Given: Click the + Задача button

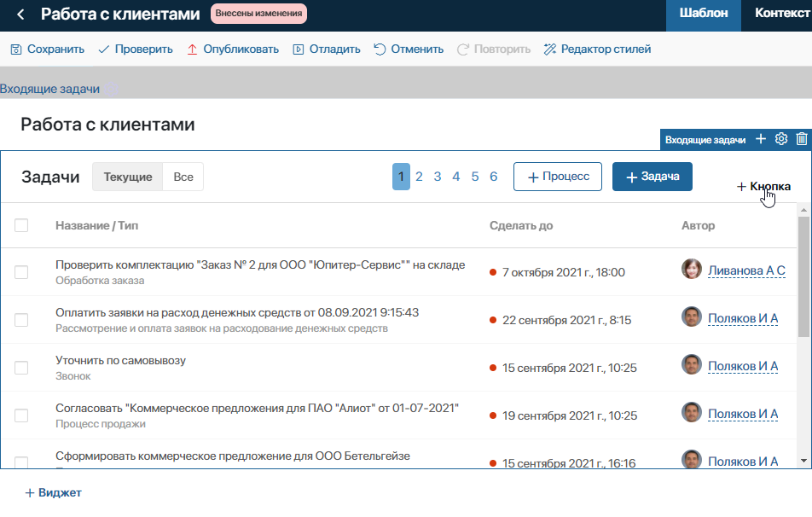Looking at the screenshot, I should 652,177.
